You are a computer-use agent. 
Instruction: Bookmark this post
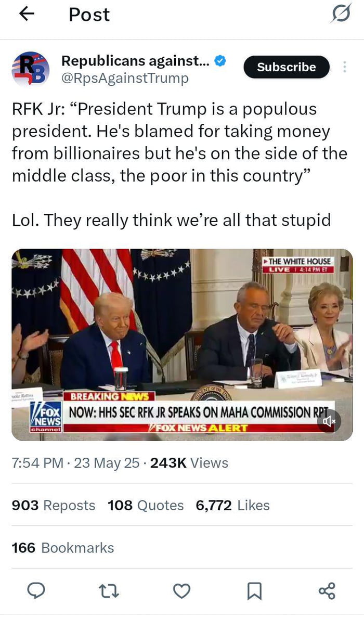(x=254, y=591)
